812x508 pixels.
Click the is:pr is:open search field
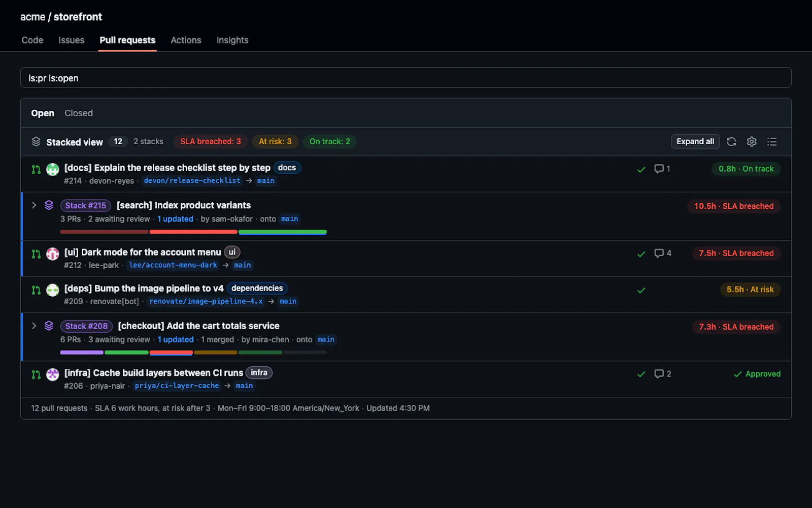pos(406,78)
